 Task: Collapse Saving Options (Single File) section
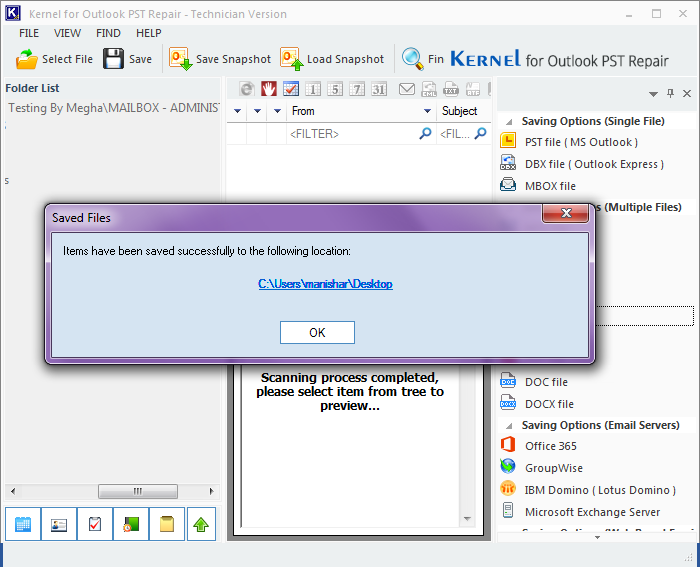[509, 122]
